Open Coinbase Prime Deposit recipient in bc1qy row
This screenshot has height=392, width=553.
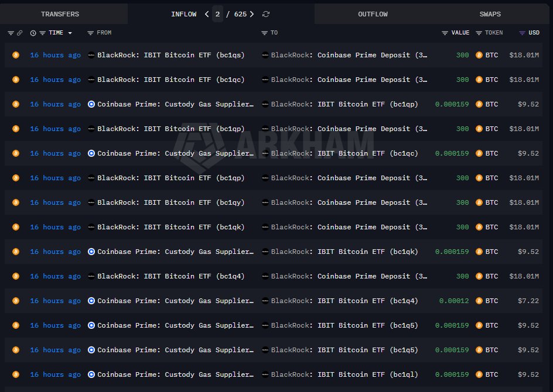349,202
